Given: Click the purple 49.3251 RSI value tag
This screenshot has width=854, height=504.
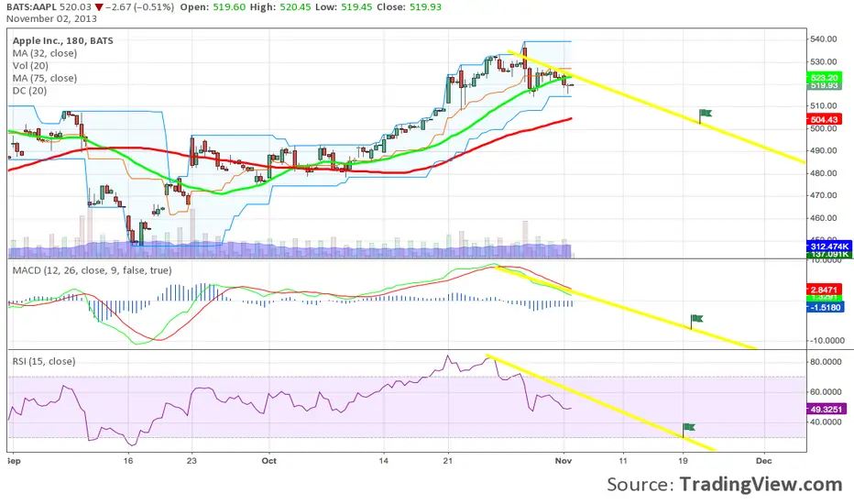Looking at the screenshot, I should [x=827, y=409].
